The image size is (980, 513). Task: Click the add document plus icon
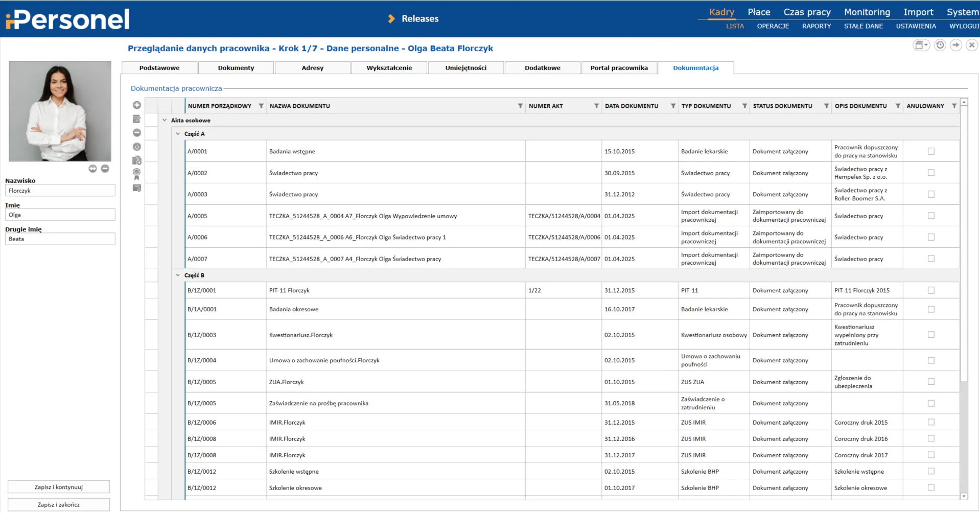coord(136,105)
